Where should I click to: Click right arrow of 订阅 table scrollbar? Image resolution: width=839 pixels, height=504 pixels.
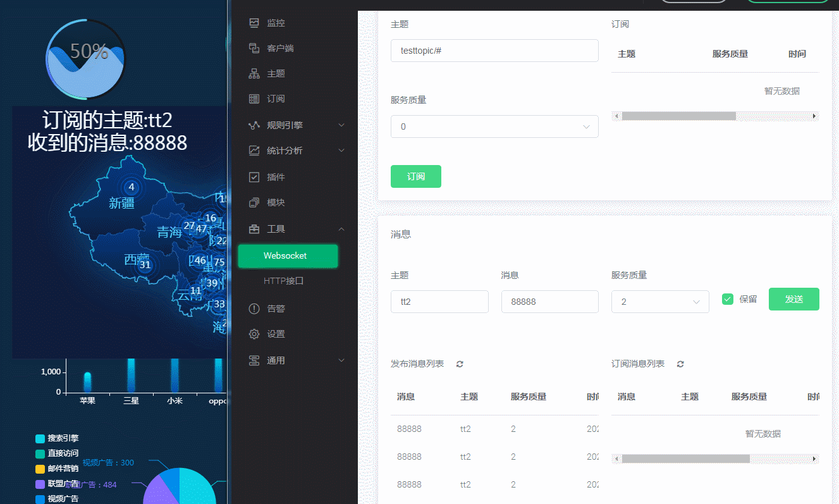click(x=814, y=116)
